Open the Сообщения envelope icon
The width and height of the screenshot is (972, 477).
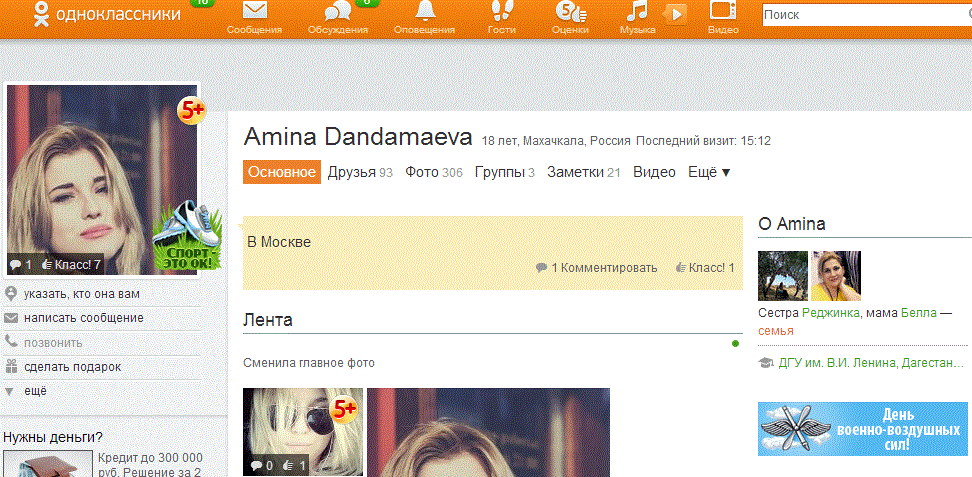pyautogui.click(x=254, y=12)
